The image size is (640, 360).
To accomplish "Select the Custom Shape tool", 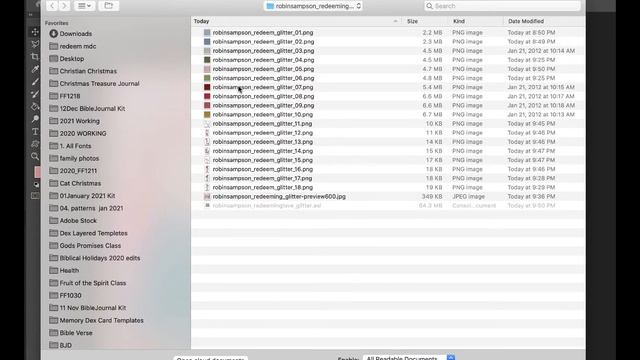I will [x=35, y=144].
